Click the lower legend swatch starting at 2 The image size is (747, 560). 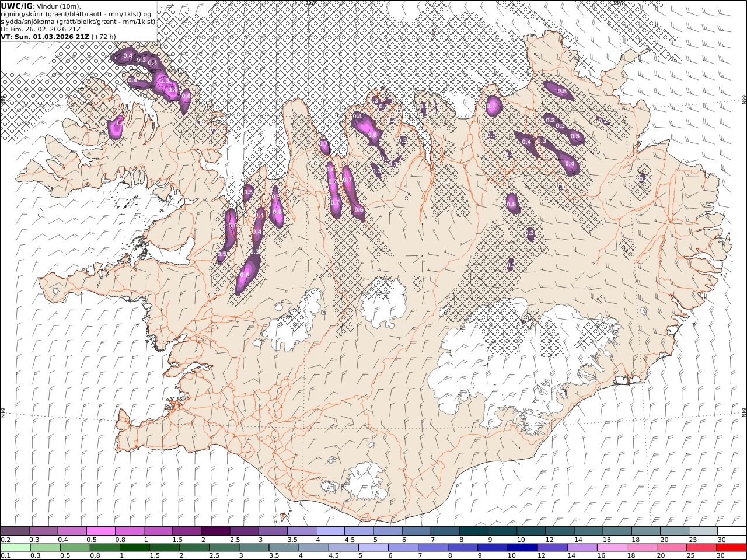pyautogui.click(x=194, y=547)
